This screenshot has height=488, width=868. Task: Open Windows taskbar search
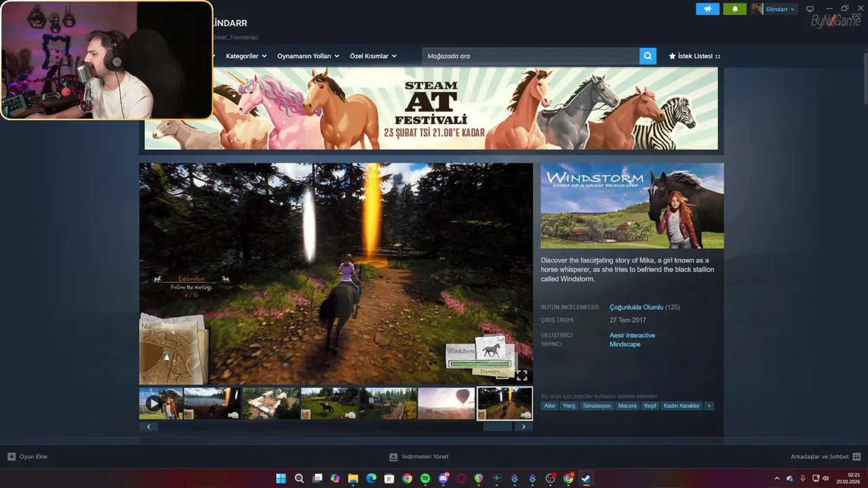[x=299, y=479]
